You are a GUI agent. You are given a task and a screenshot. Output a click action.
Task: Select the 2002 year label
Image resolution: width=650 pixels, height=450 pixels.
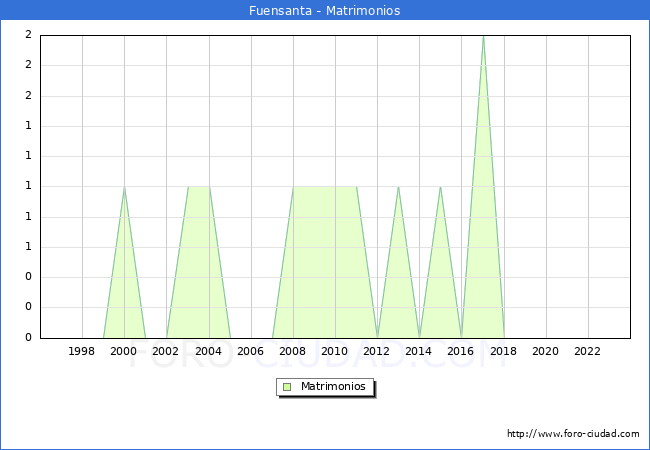(x=166, y=351)
